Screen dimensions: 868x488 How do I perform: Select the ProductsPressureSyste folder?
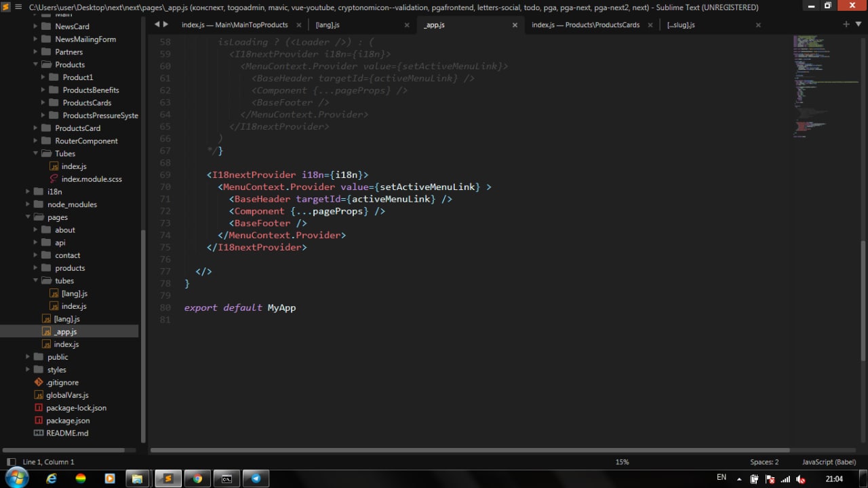tap(100, 115)
